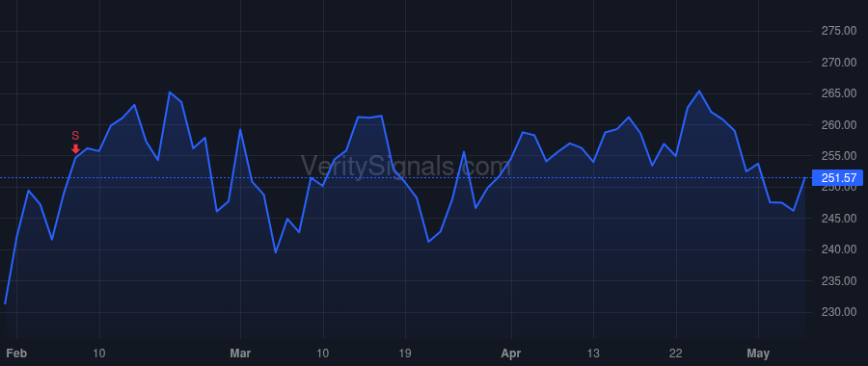This screenshot has height=366, width=868.
Task: Click the Apr date axis label
Action: [511, 353]
